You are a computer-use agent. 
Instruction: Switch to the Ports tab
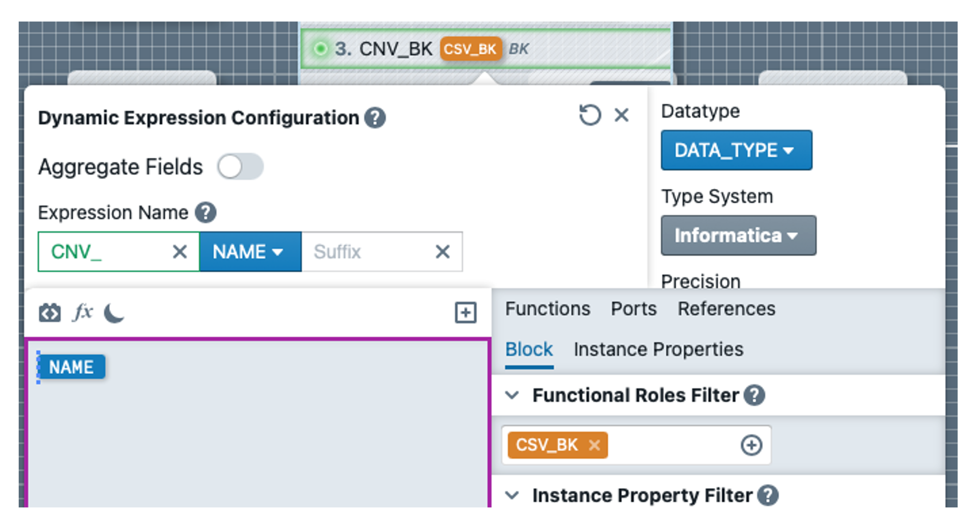click(x=633, y=309)
